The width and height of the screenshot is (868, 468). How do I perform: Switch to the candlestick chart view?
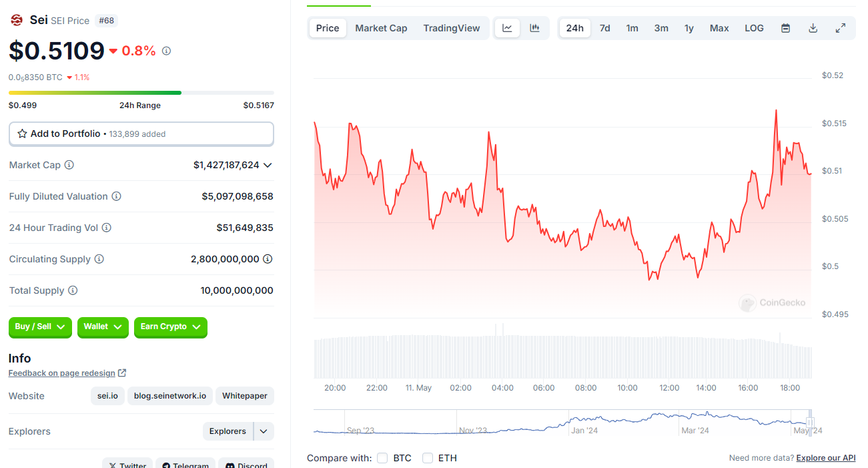tap(534, 28)
